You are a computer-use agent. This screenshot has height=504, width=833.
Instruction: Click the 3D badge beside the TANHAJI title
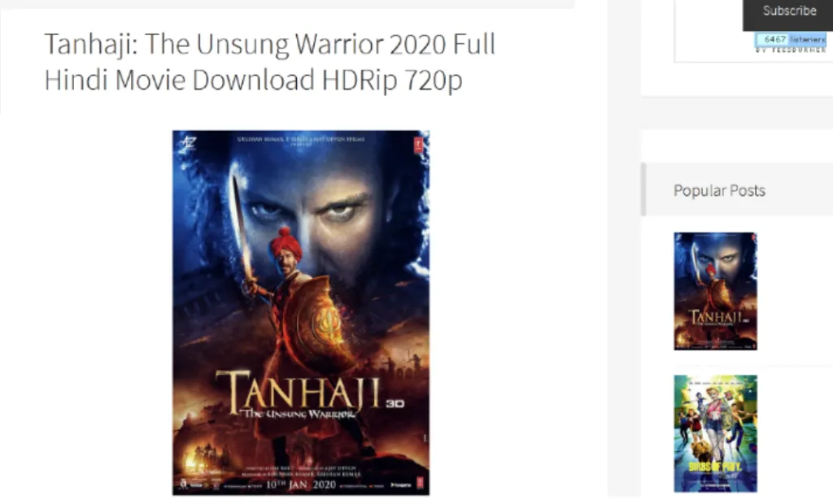click(395, 404)
